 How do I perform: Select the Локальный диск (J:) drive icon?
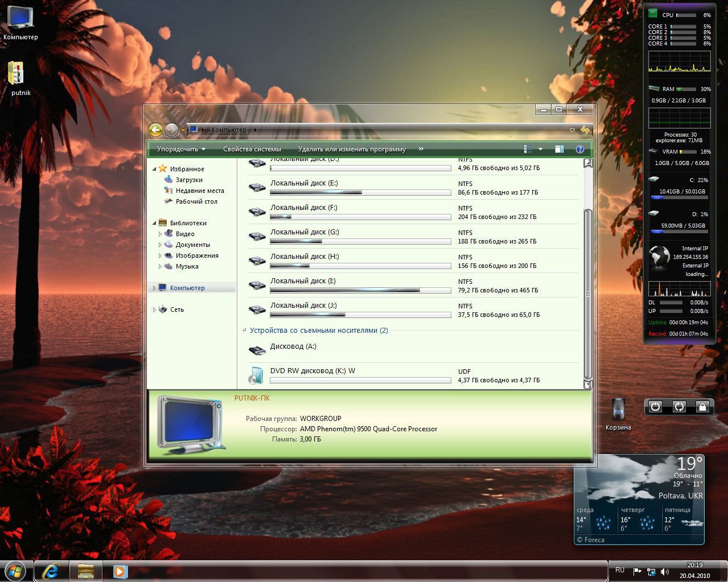tap(257, 309)
